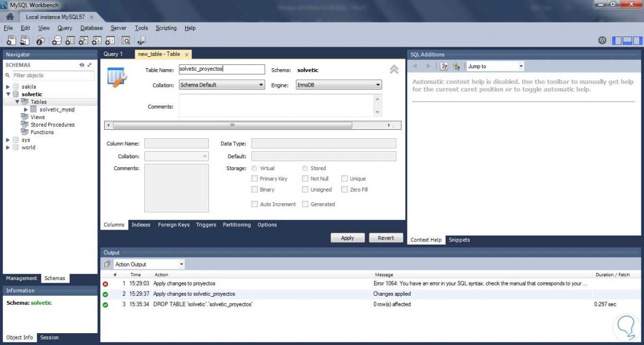Click the Revert button
The width and height of the screenshot is (644, 345).
[x=386, y=238]
